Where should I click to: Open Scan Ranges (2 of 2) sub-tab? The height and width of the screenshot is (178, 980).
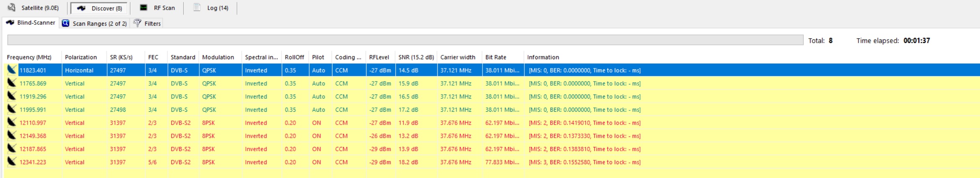coord(94,24)
